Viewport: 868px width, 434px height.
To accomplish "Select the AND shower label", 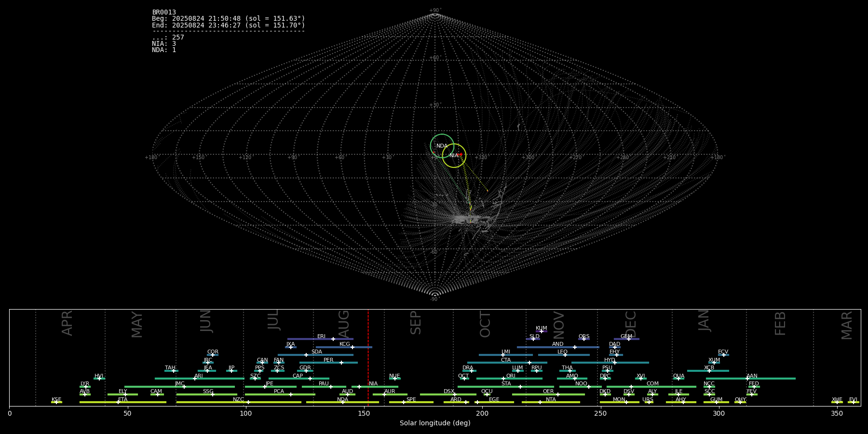I will click(558, 344).
